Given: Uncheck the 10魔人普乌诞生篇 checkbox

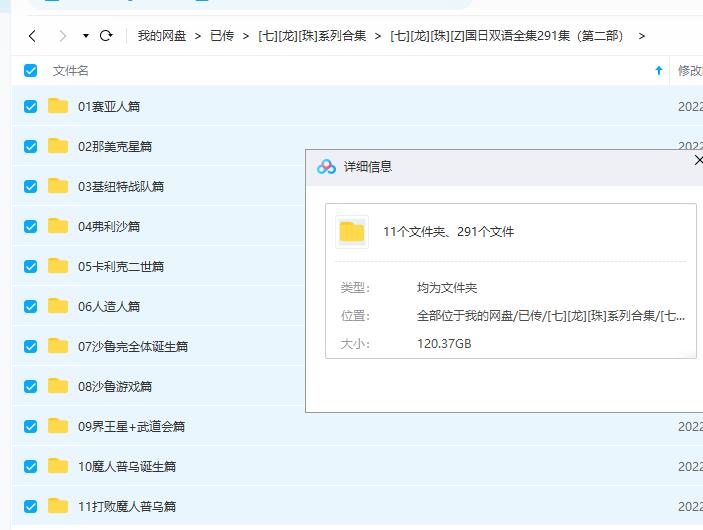Looking at the screenshot, I should (30, 466).
